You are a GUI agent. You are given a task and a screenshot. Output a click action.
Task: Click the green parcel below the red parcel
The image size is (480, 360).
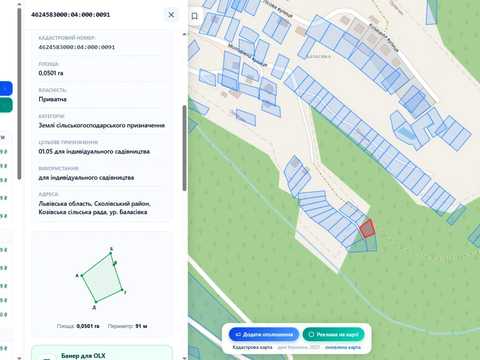(371, 244)
